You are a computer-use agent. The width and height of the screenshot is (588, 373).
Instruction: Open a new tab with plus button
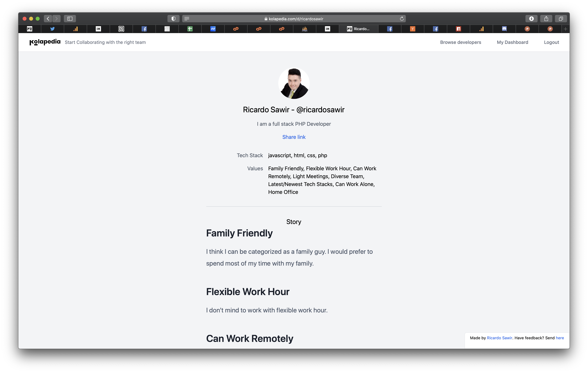click(x=566, y=29)
